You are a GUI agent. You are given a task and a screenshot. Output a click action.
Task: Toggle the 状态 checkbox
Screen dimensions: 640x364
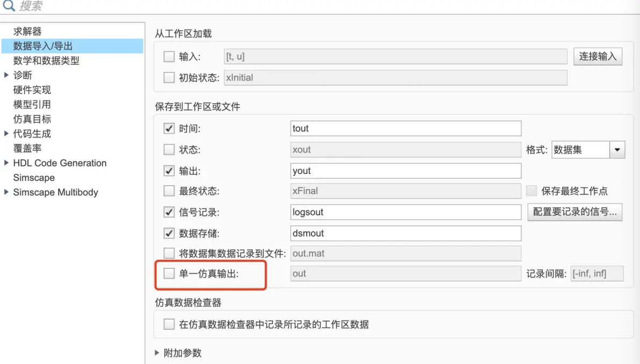pyautogui.click(x=169, y=149)
